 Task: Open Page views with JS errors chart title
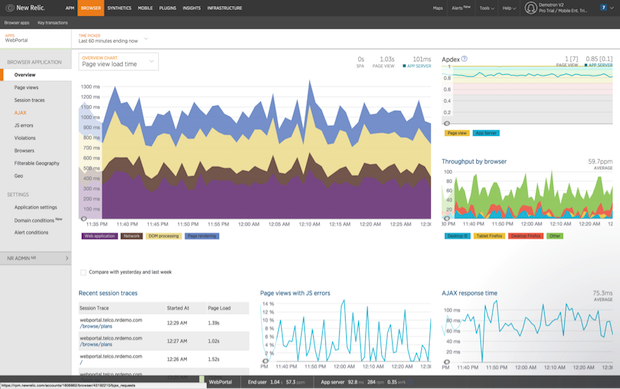295,293
